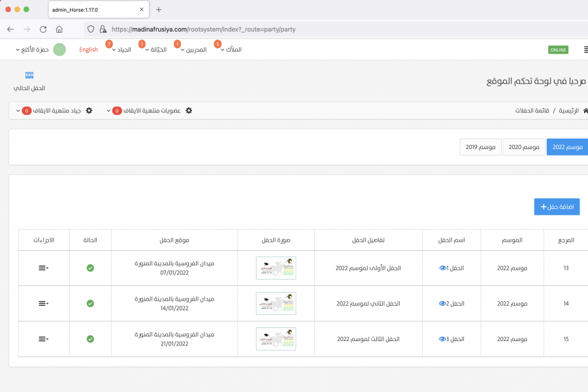Click the browser home icon
This screenshot has height=392, width=588.
(x=59, y=29)
